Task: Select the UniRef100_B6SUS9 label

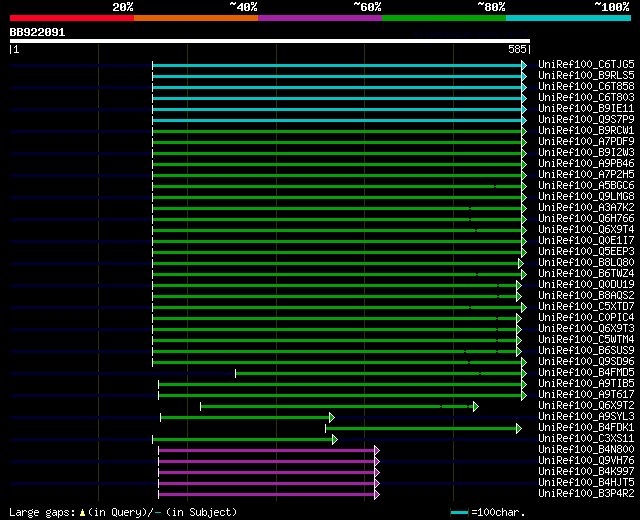Action: pyautogui.click(x=586, y=351)
